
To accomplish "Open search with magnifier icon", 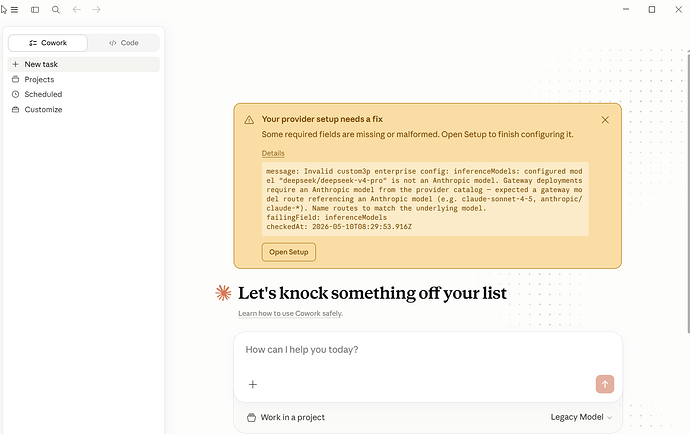I will [x=55, y=10].
